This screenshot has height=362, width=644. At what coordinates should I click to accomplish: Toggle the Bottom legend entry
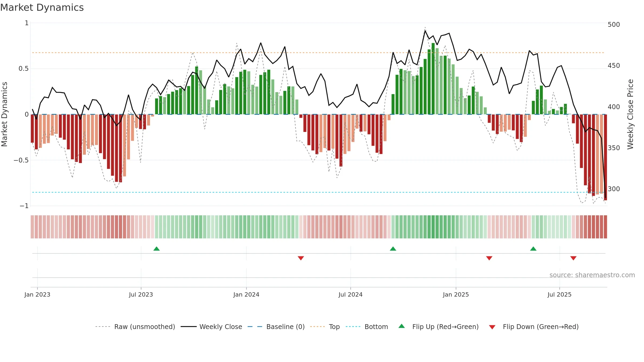click(x=367, y=327)
